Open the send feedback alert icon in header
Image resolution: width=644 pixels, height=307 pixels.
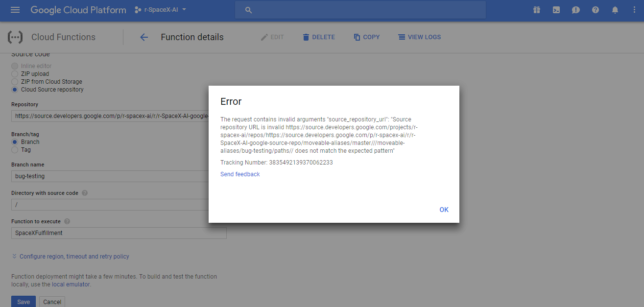(x=576, y=10)
